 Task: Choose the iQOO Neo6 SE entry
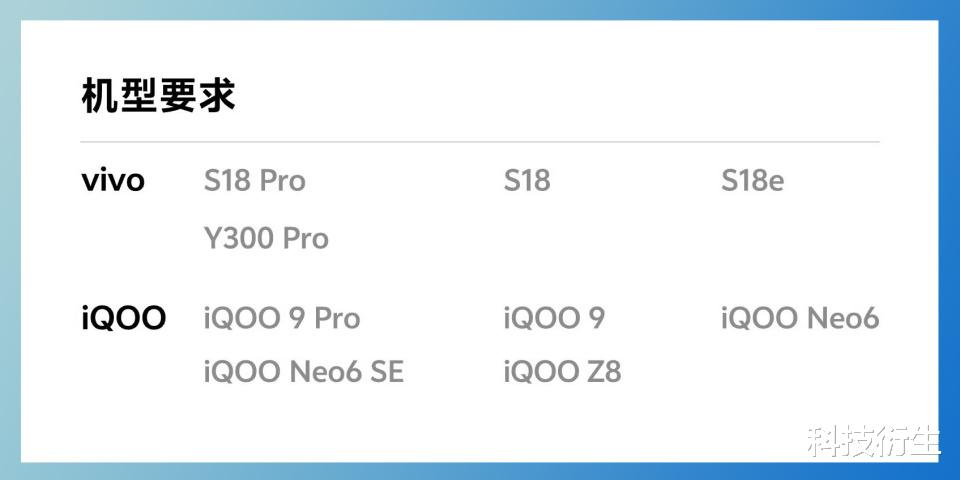(x=304, y=372)
